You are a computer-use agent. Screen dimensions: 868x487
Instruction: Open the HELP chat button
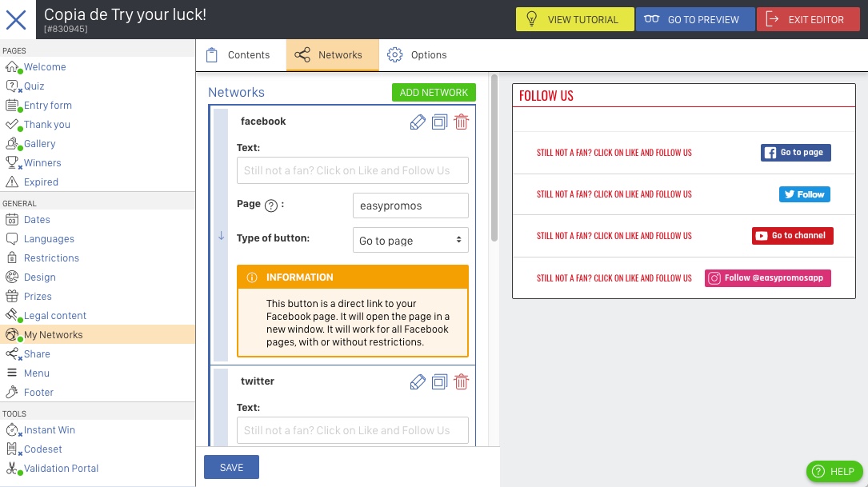pyautogui.click(x=834, y=472)
